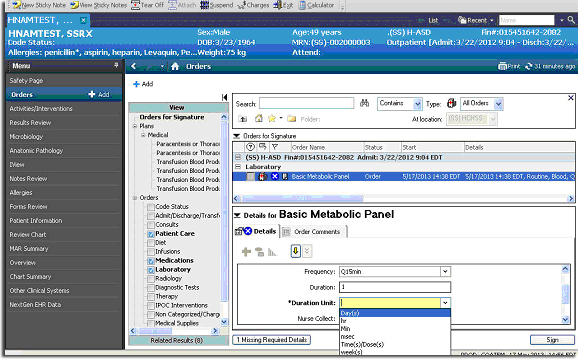578x360 pixels.
Task: Open NextGen EHR Data menu item
Action: (35, 304)
